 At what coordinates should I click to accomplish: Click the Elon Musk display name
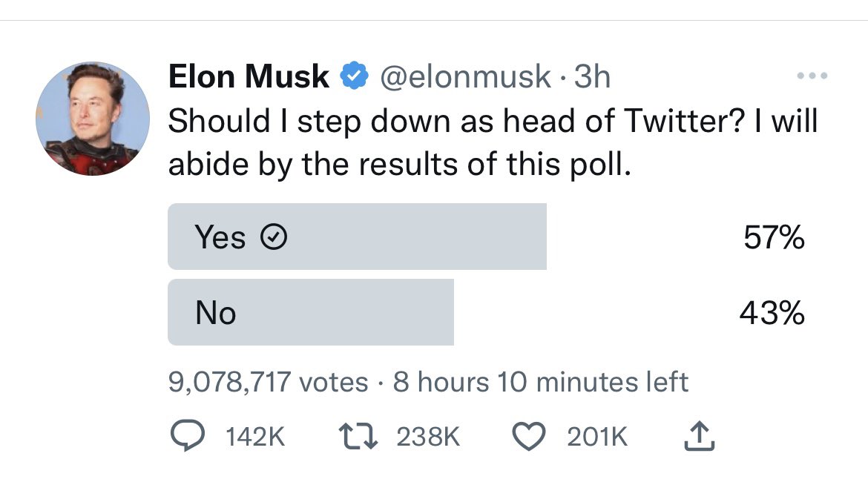(x=249, y=76)
